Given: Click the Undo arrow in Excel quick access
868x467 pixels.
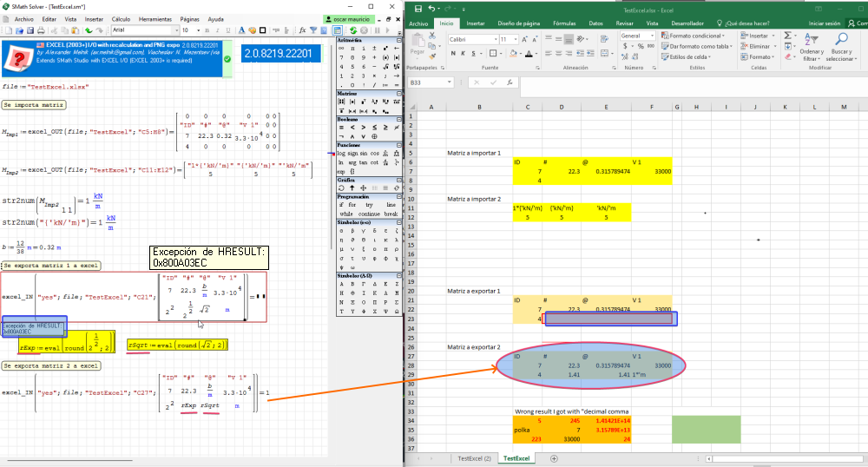Looking at the screenshot, I should click(x=432, y=8).
